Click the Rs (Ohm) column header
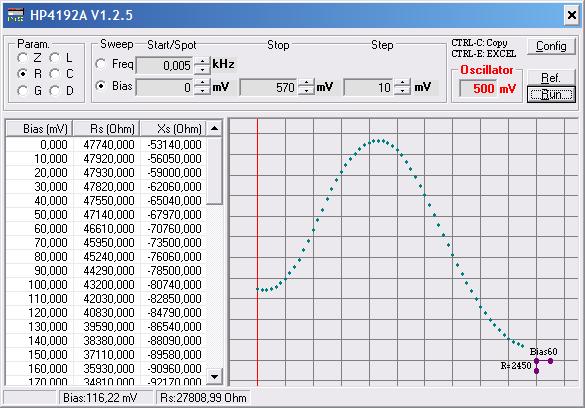Image resolution: width=585 pixels, height=408 pixels. [x=106, y=129]
